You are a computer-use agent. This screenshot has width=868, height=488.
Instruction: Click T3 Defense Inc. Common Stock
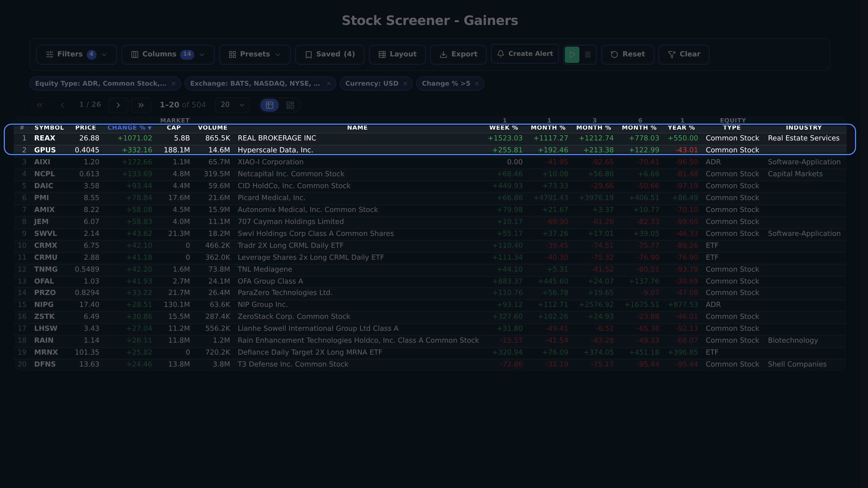293,364
